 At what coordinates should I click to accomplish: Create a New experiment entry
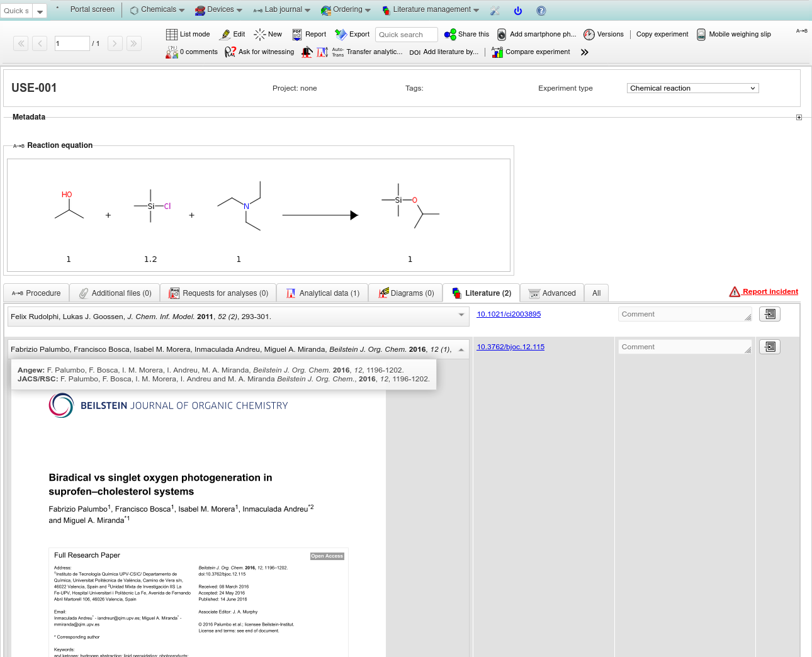coord(260,35)
